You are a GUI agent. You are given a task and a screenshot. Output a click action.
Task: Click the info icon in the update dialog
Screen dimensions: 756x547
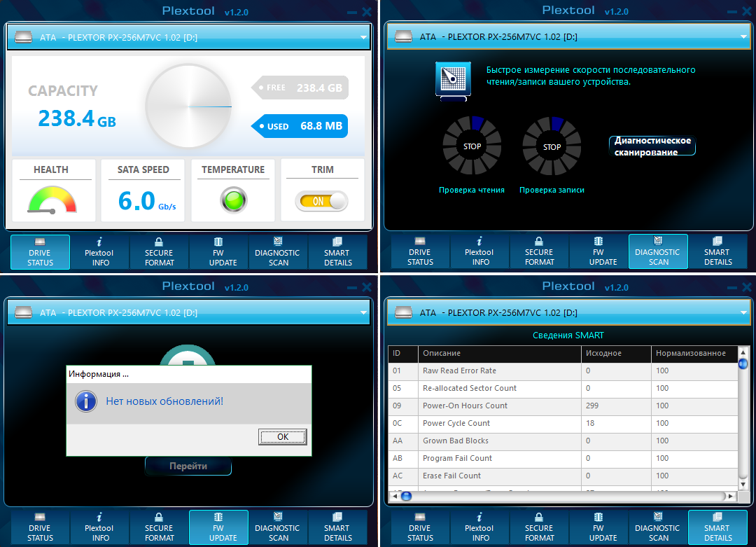86,401
